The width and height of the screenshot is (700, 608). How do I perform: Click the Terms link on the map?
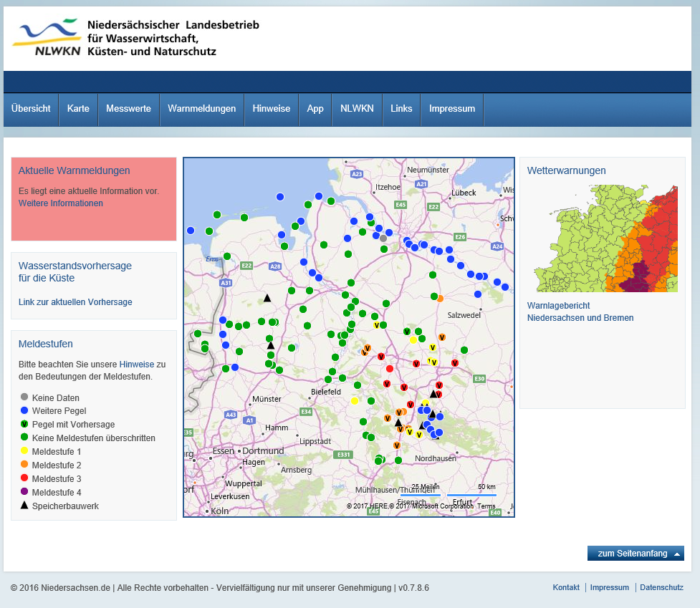click(x=486, y=506)
